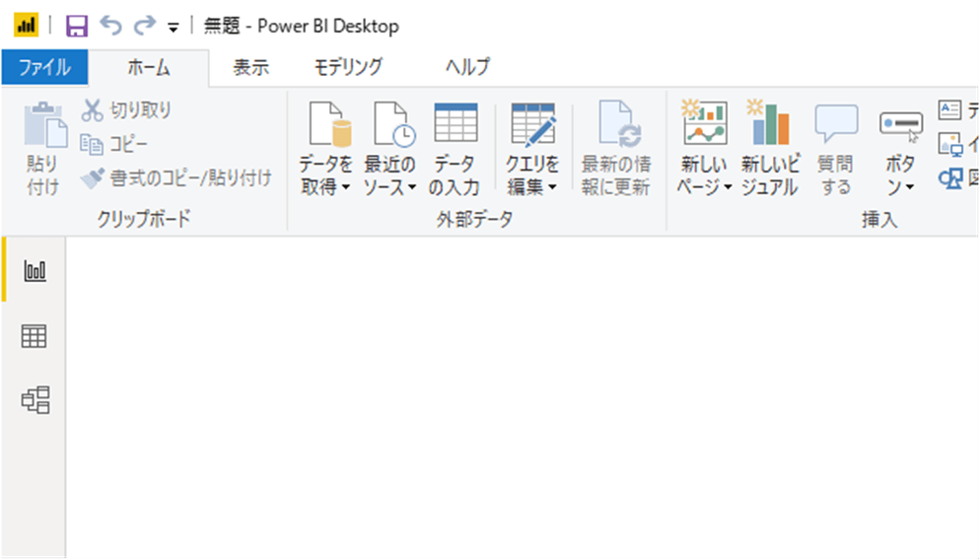The image size is (980, 560).
Task: Click コピー copy command
Action: point(113,144)
